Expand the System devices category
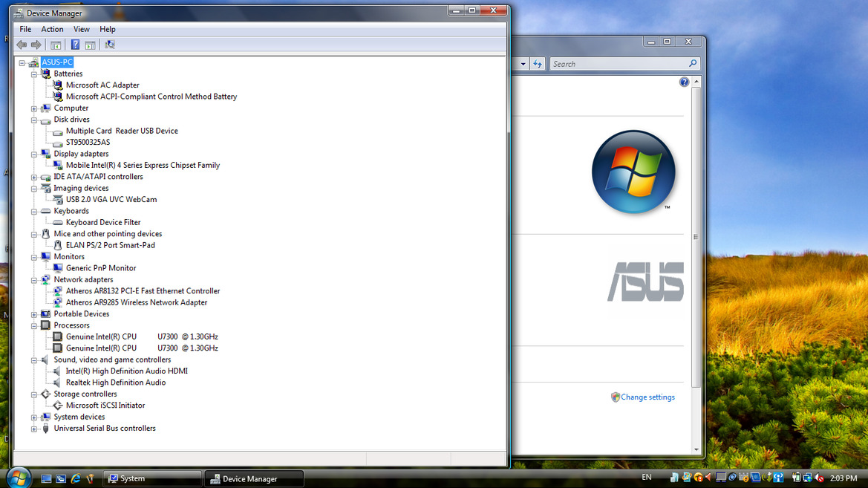The image size is (868, 488). [33, 417]
